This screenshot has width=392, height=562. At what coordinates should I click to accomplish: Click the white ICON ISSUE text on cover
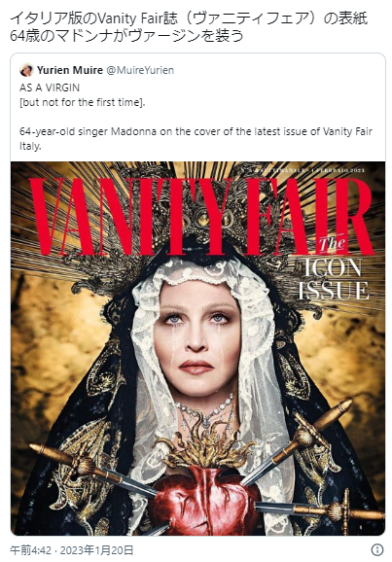point(334,279)
